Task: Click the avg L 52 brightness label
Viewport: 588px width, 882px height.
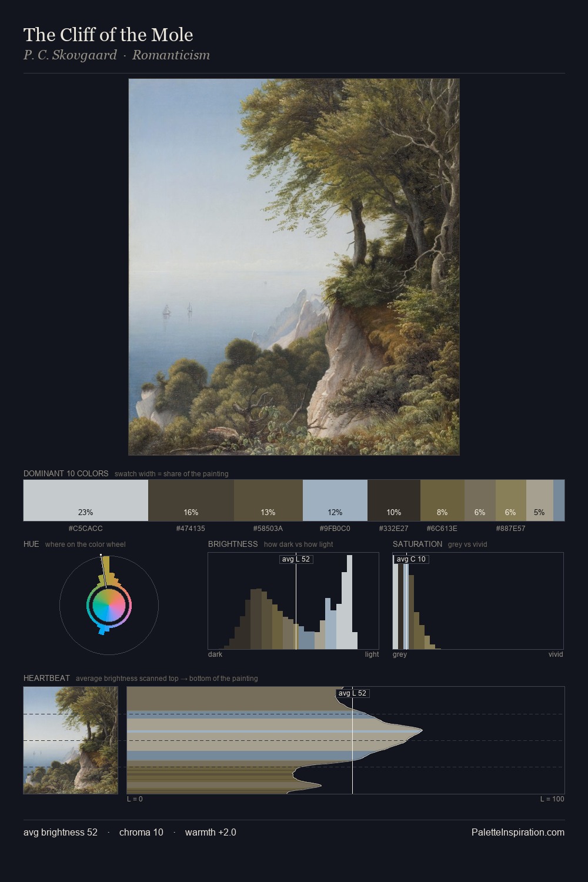Action: point(296,559)
